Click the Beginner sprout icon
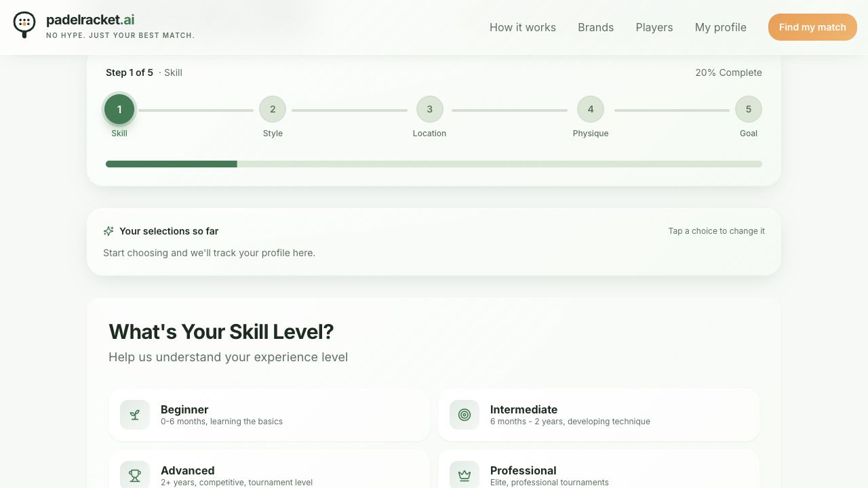 click(x=135, y=415)
